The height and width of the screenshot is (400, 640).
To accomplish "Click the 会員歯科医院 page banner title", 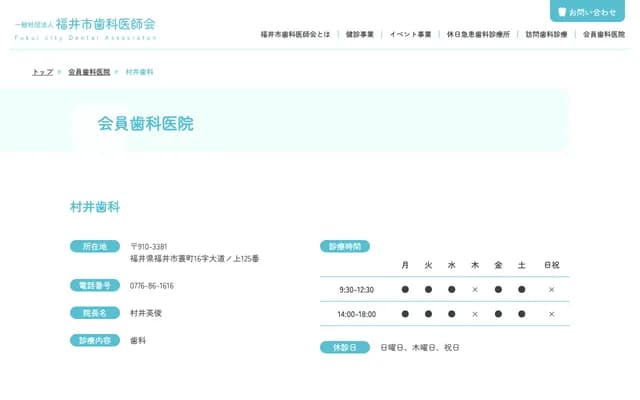I will [145, 124].
